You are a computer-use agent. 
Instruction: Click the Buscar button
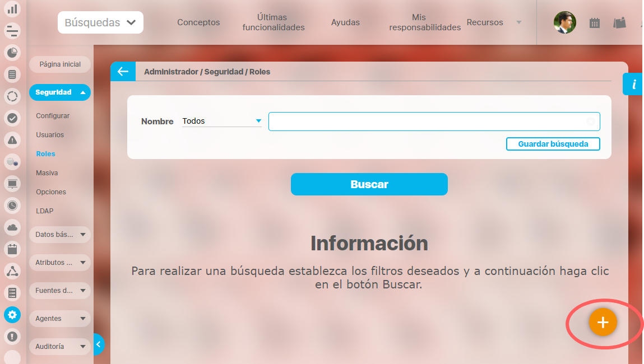pyautogui.click(x=369, y=184)
